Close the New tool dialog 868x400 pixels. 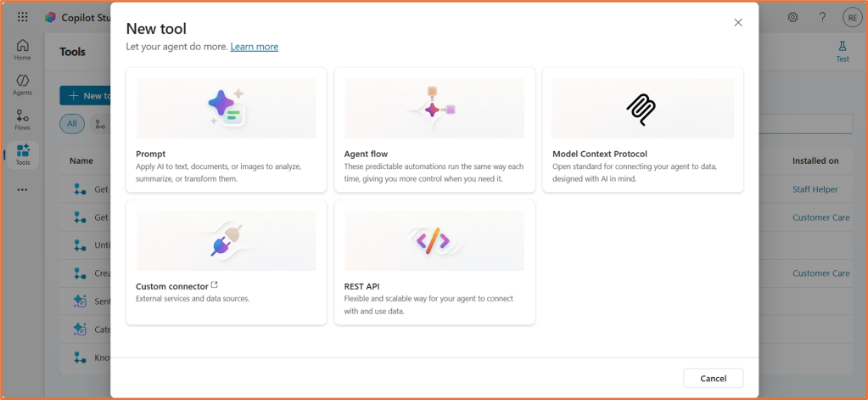click(738, 23)
